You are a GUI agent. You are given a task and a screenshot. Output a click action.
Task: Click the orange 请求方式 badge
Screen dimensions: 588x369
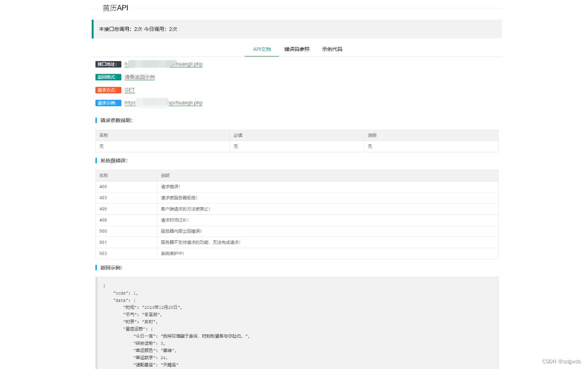tap(108, 90)
